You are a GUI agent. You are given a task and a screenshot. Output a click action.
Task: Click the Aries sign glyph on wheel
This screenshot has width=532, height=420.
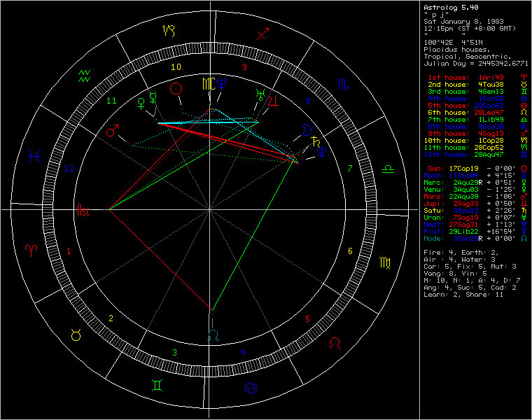[31, 251]
